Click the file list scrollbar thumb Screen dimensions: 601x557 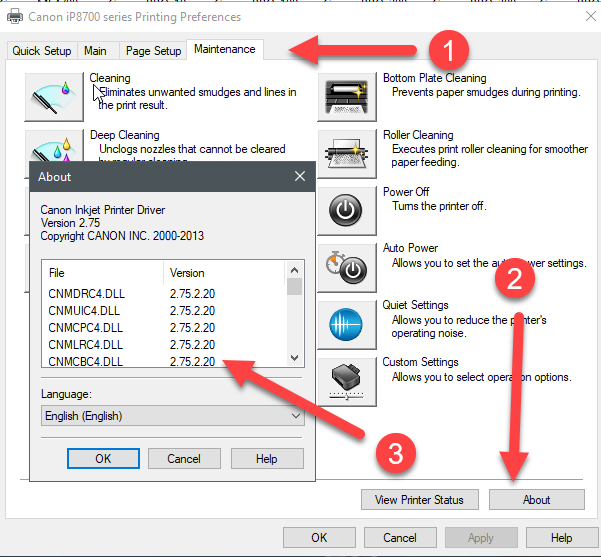point(294,287)
